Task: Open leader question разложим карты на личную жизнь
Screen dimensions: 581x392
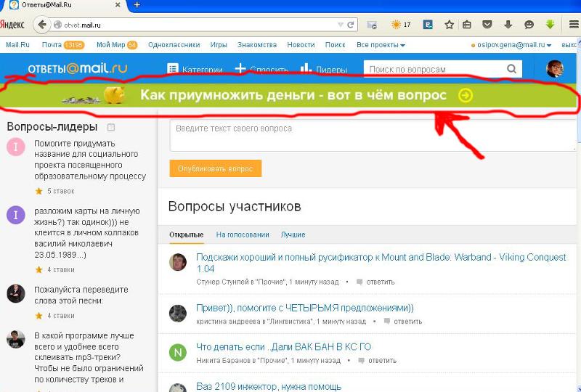Action: [x=87, y=233]
